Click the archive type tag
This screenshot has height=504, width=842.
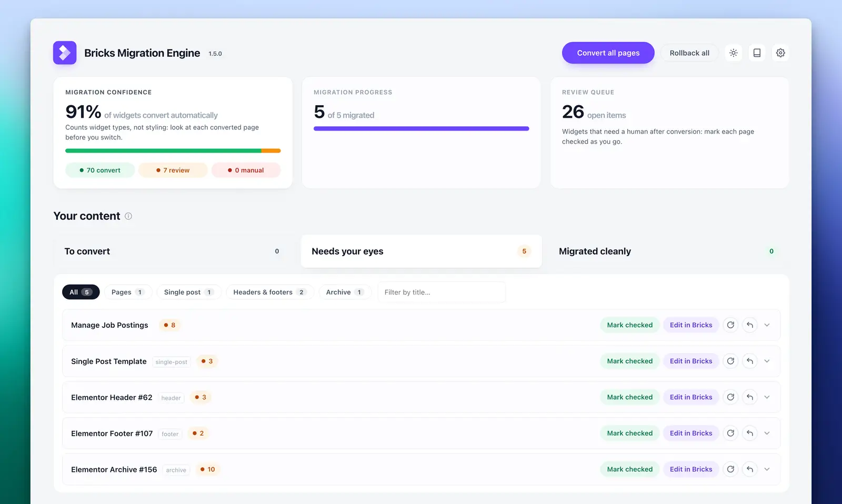pos(176,470)
